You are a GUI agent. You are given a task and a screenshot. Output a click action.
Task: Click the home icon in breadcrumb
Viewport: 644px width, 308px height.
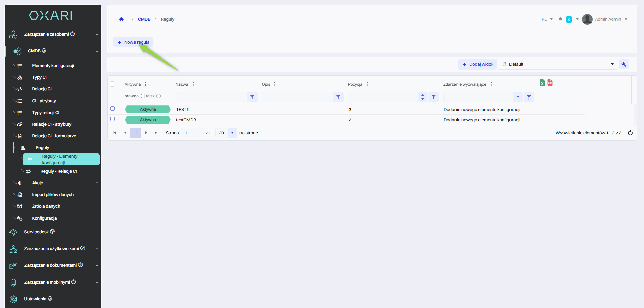[121, 19]
